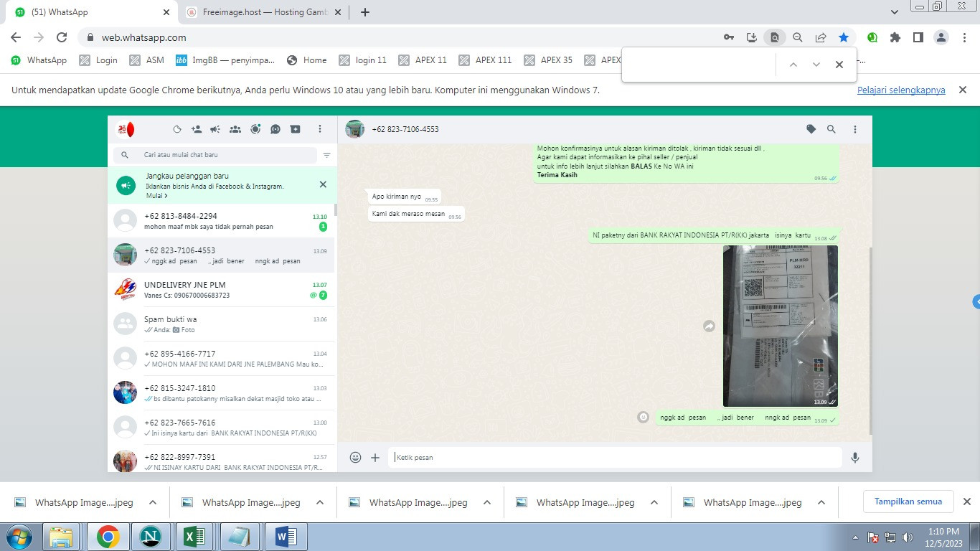Image resolution: width=980 pixels, height=551 pixels.
Task: Go back in Chrome history
Action: 16,37
